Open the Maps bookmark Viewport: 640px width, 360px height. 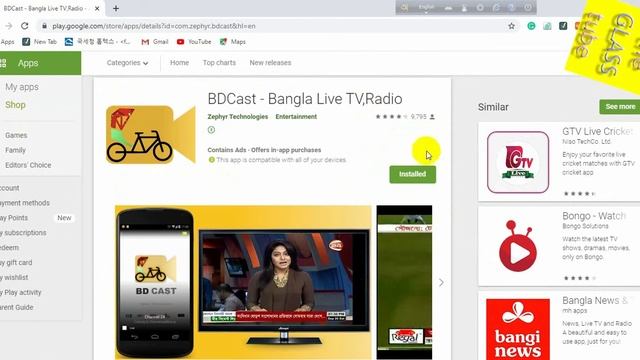coord(233,42)
